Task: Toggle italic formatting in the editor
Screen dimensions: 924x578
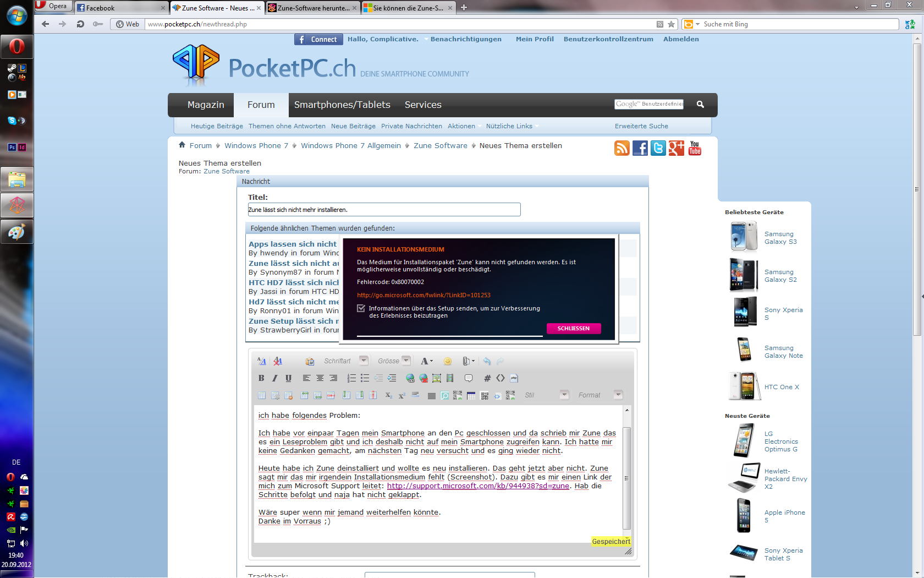Action: click(275, 378)
